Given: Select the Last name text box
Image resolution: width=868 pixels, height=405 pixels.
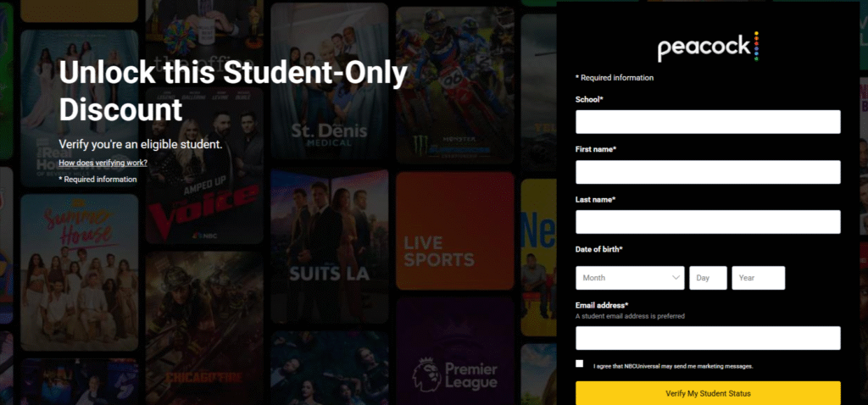Looking at the screenshot, I should 708,222.
